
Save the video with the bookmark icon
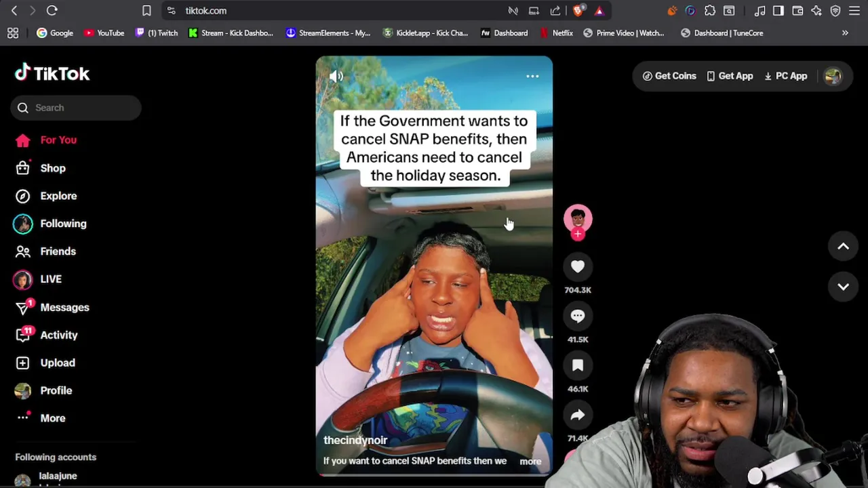(x=578, y=366)
